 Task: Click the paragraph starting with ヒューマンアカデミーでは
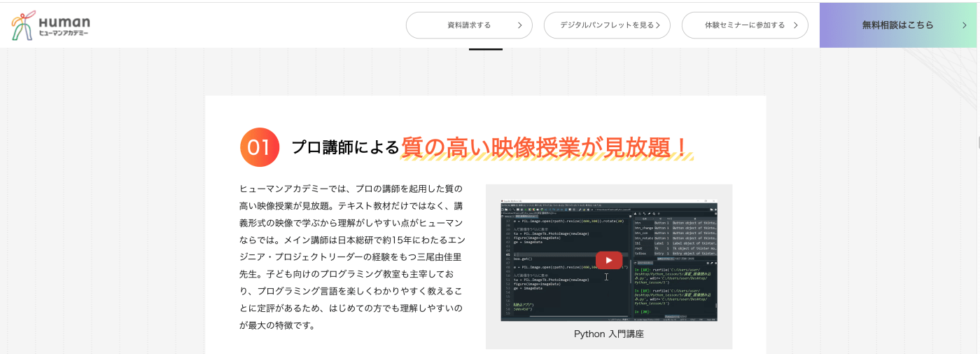(351, 257)
